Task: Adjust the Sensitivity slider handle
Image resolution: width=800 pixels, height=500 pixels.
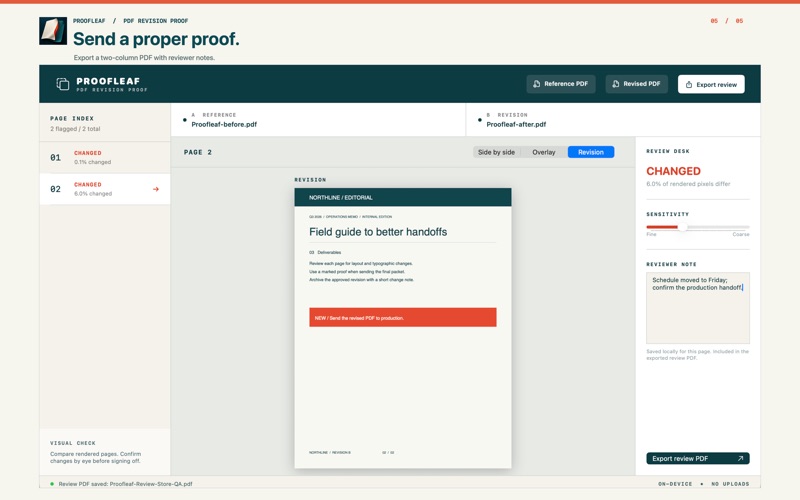Action: [682, 227]
